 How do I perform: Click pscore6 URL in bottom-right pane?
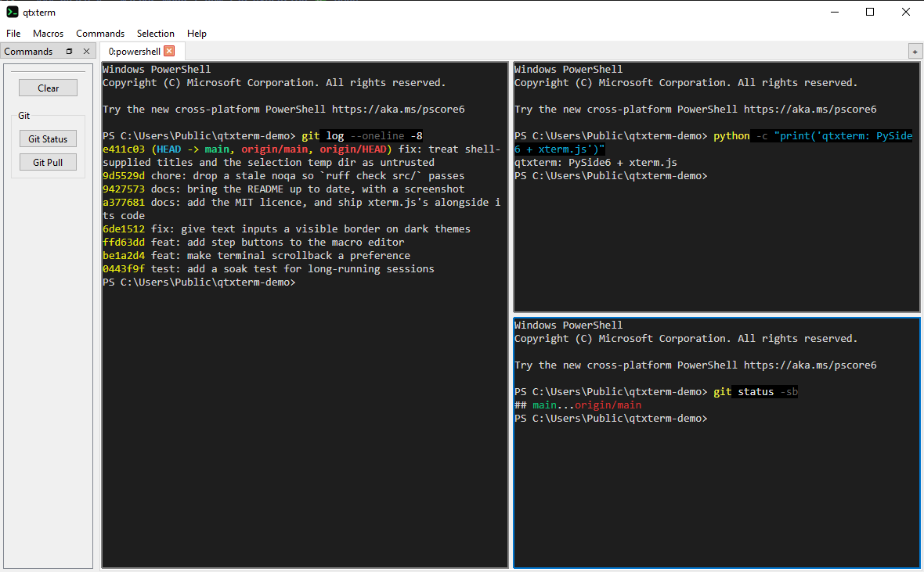pos(810,365)
